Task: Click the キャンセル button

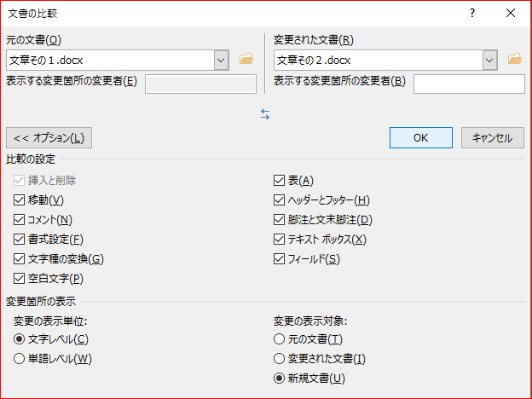Action: pos(492,138)
